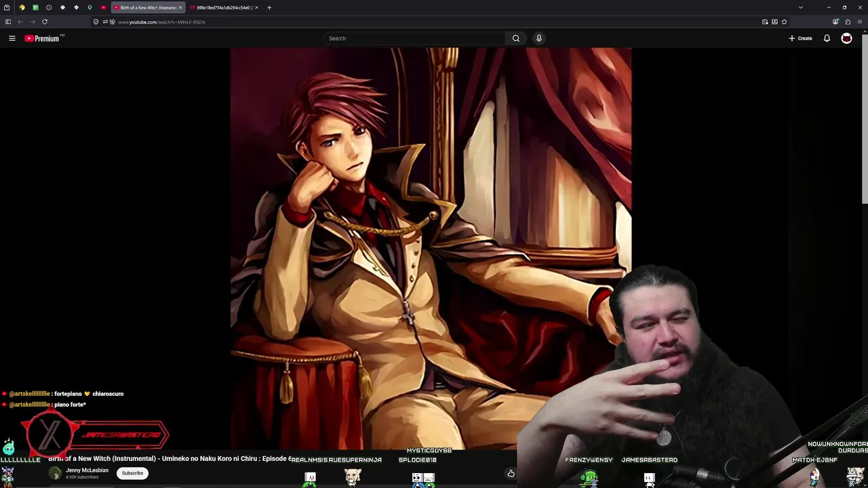Go back with the browser back arrow
Screen dimensions: 868x488
[20, 22]
